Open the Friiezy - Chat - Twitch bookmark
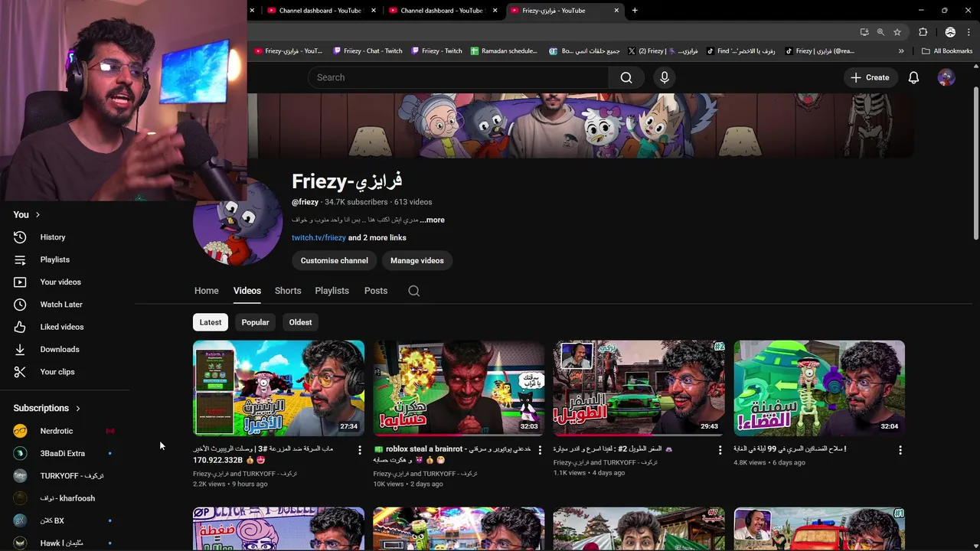 click(367, 51)
